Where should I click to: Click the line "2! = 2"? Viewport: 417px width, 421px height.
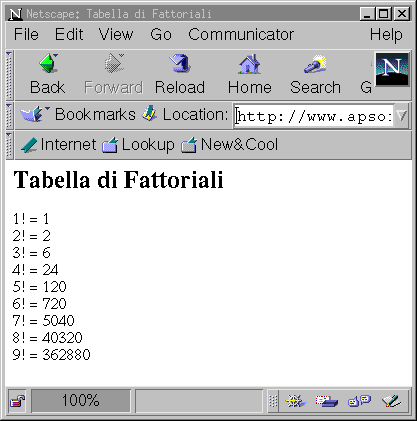point(32,236)
